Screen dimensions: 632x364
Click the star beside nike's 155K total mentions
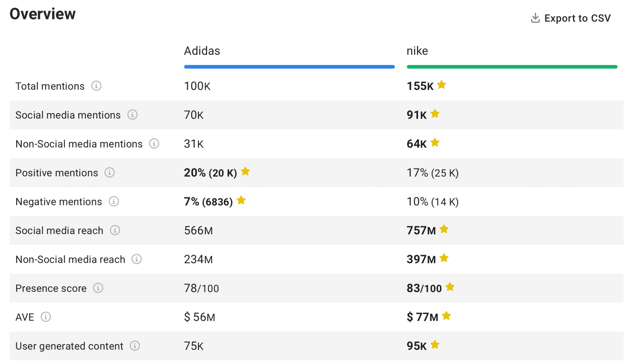pyautogui.click(x=442, y=85)
